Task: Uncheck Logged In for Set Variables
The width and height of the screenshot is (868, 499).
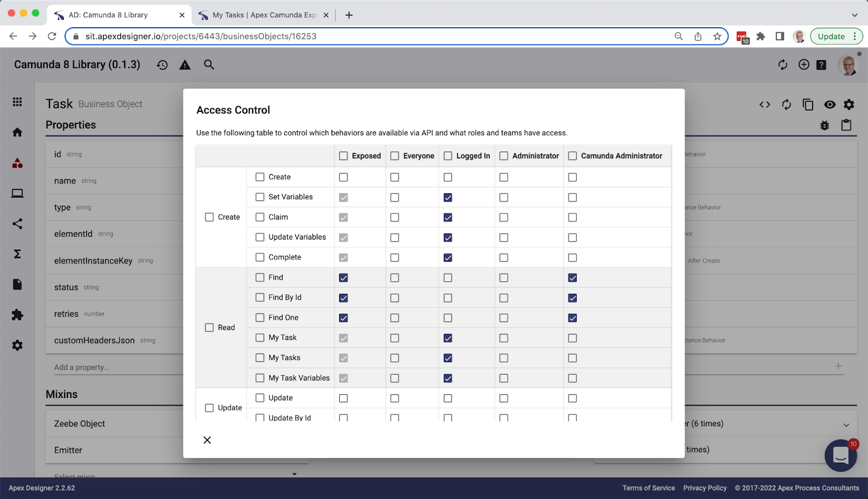Action: [448, 197]
